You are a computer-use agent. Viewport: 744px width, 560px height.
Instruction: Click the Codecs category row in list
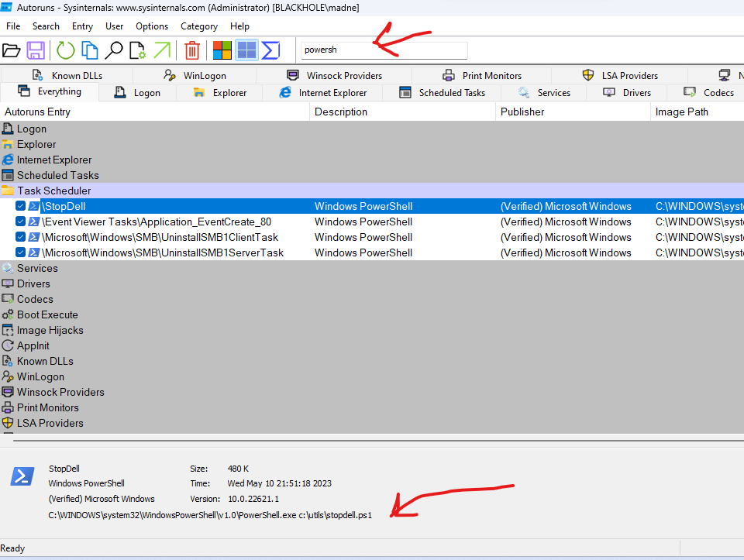[372, 299]
